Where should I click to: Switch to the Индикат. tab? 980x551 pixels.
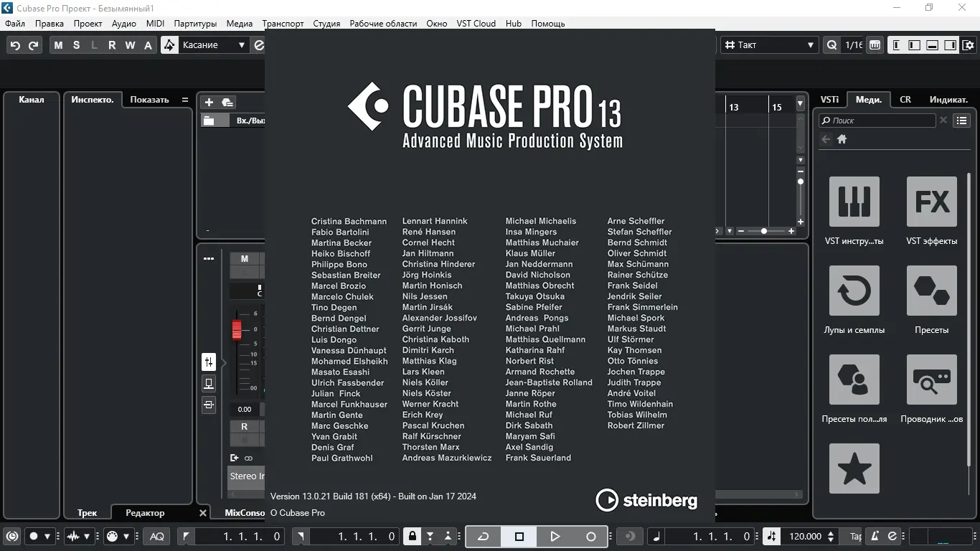click(948, 100)
